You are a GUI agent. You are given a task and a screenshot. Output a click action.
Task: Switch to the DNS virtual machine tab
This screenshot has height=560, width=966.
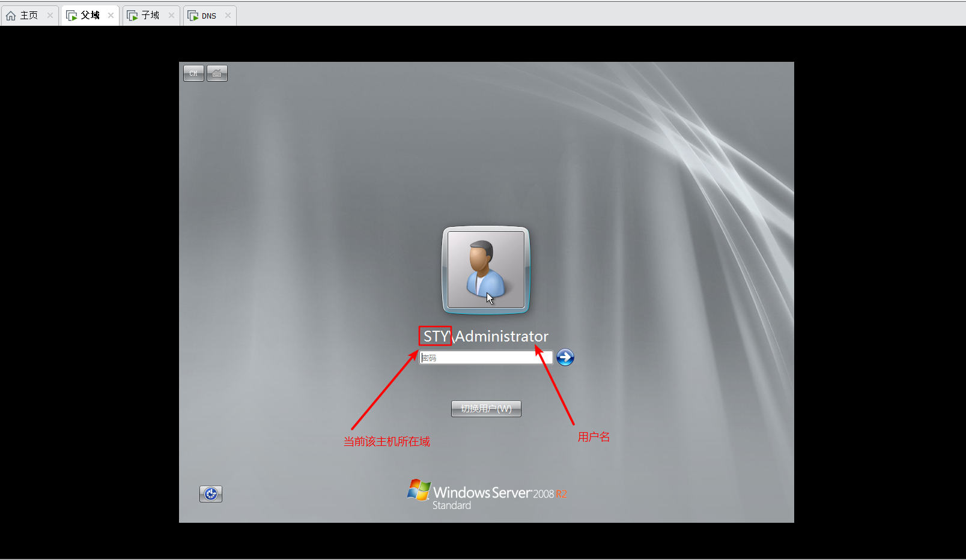point(209,16)
